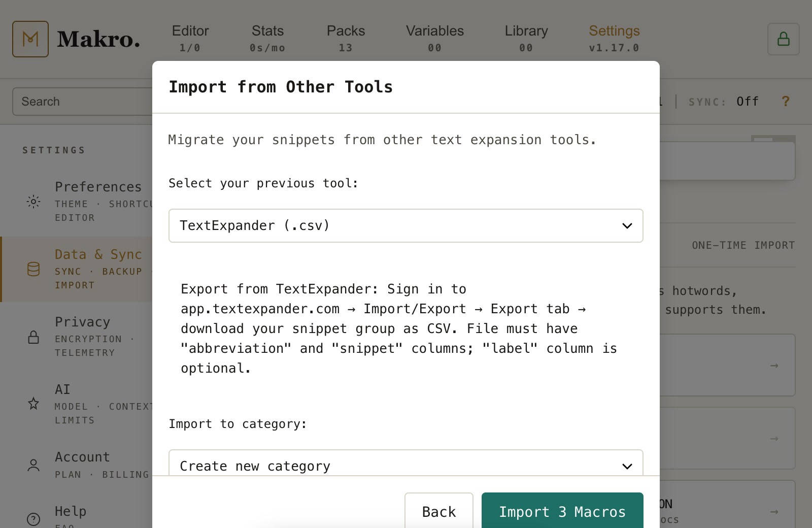Click the Search input field

click(x=82, y=102)
